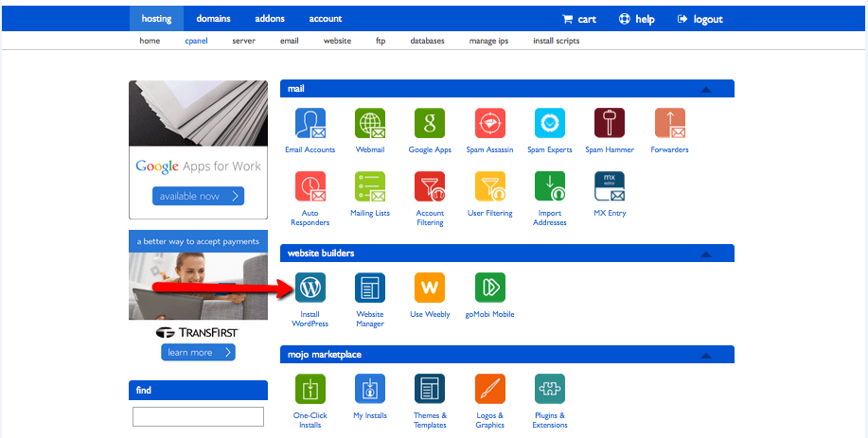This screenshot has height=438, width=868.
Task: Click the 'available now' button
Action: [198, 196]
